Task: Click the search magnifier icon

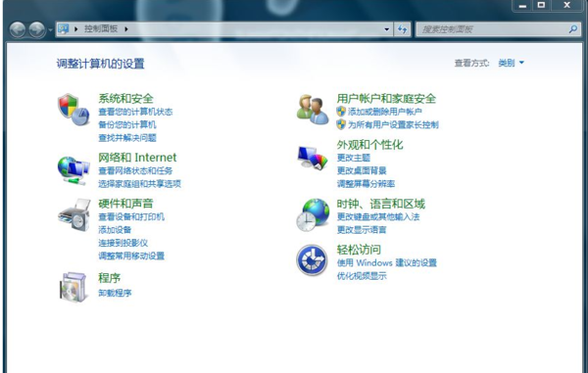Action: click(572, 28)
